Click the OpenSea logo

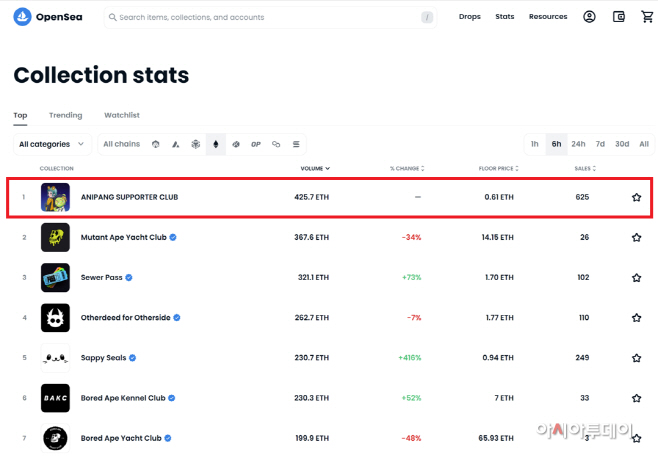[x=48, y=17]
